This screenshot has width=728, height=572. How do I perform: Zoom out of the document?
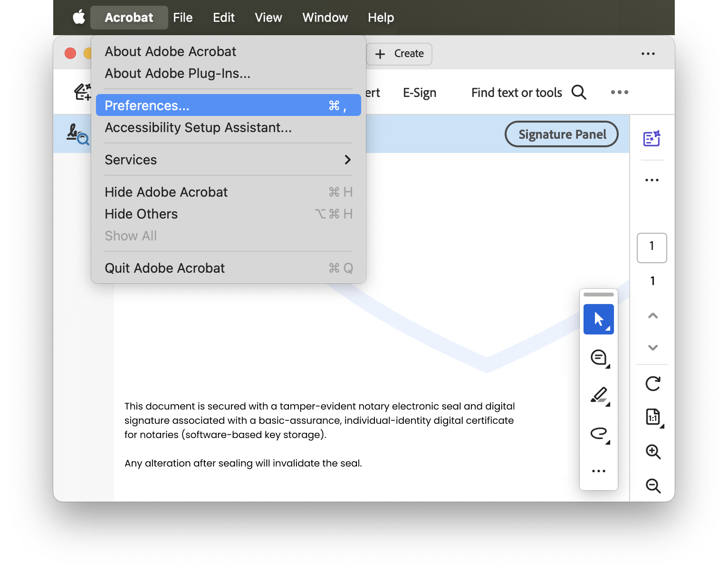(653, 486)
